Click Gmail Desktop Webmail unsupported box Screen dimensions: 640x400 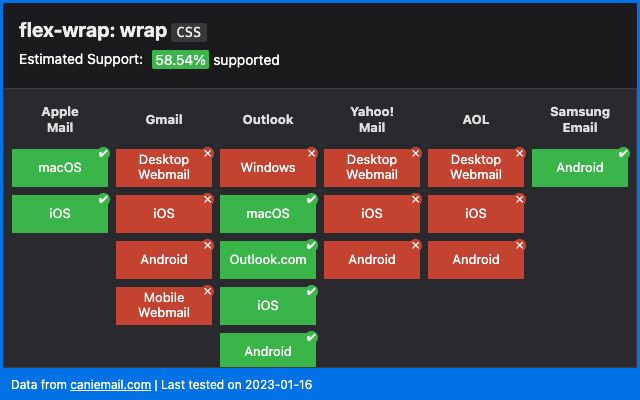(x=163, y=168)
